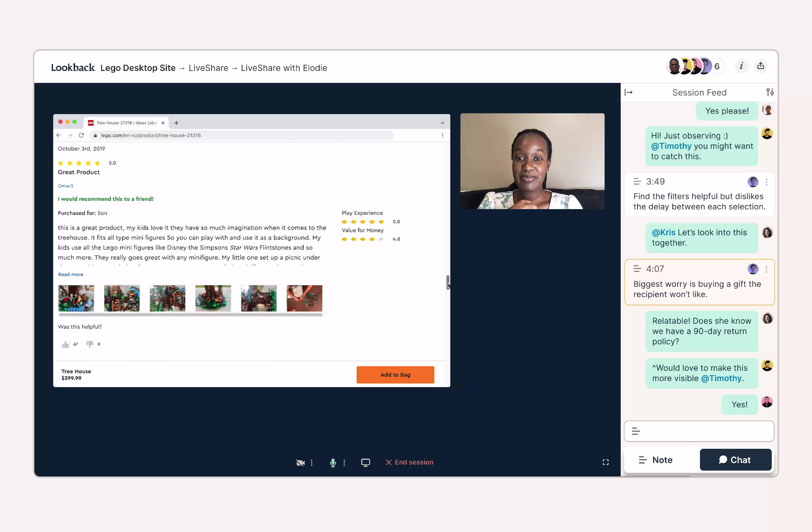Click the 3:49 note author avatar

pos(753,182)
